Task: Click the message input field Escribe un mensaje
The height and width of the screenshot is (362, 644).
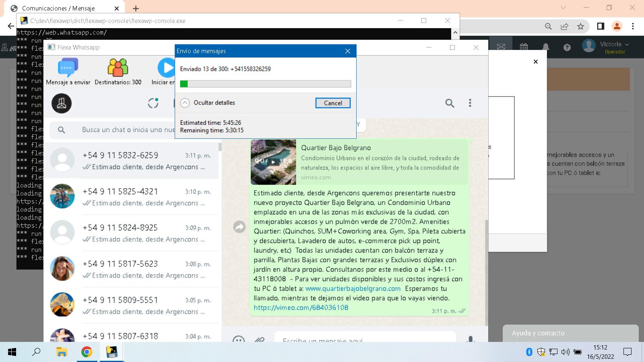Action: coord(365,337)
